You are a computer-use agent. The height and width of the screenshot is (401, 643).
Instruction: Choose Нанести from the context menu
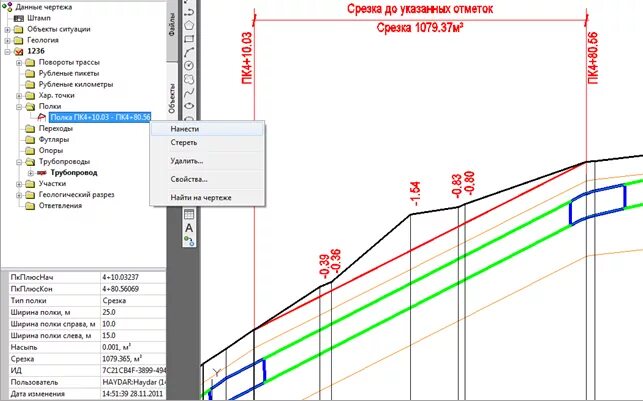click(207, 129)
